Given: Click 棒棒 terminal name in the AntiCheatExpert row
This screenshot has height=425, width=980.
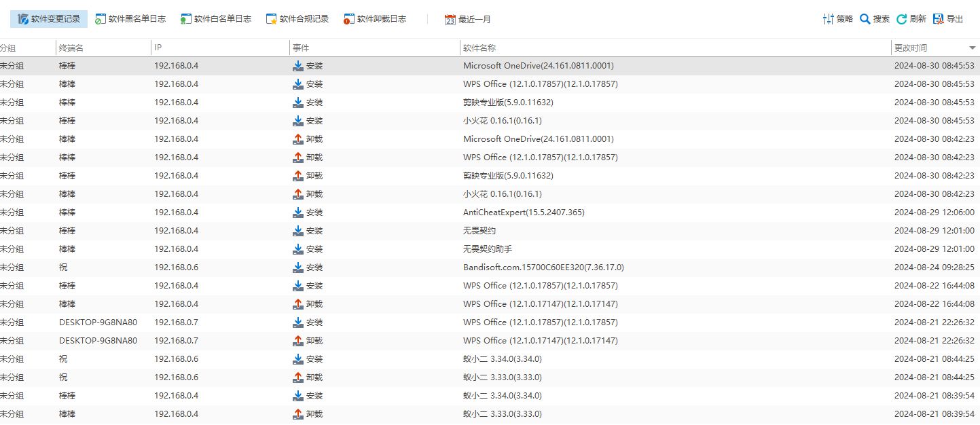Looking at the screenshot, I should 67,212.
